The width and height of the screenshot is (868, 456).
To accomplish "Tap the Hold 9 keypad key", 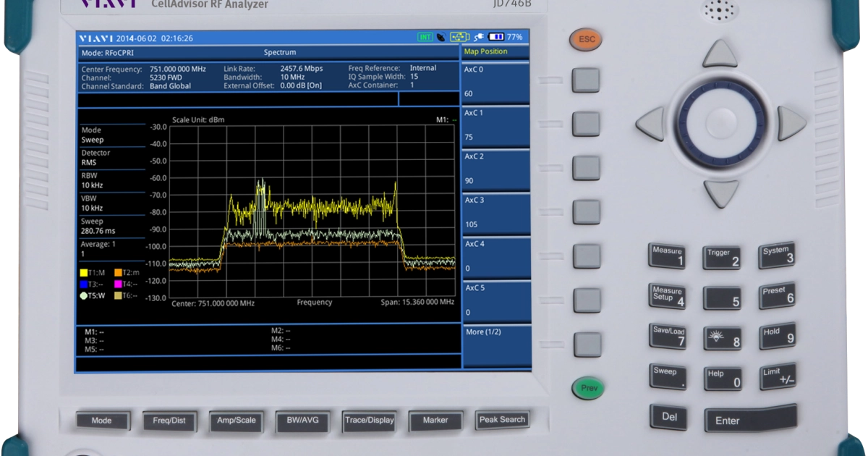I will pos(778,335).
